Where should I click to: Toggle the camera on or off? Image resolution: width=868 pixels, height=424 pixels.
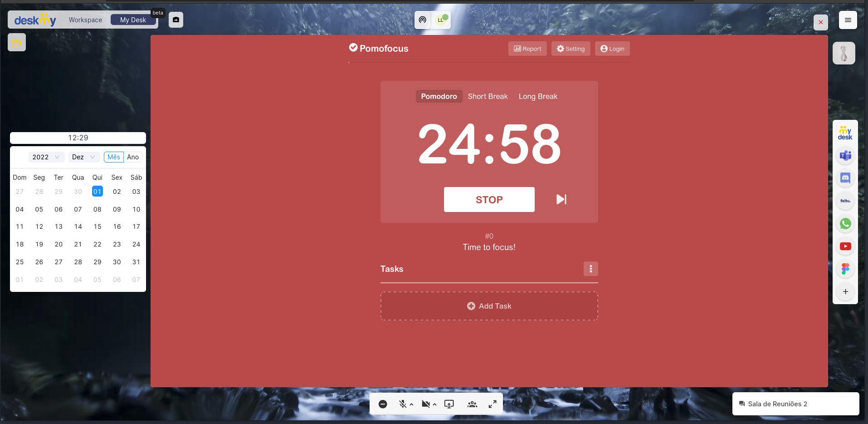(x=425, y=404)
